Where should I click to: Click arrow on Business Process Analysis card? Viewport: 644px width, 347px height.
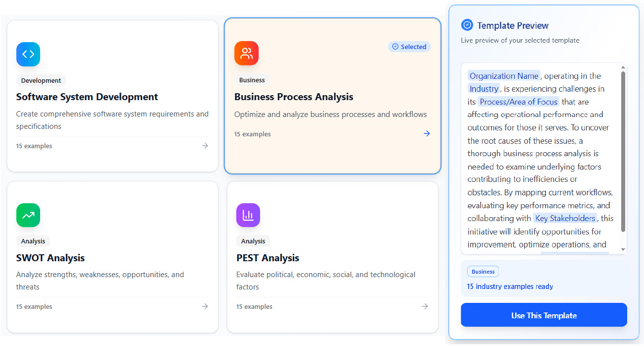pyautogui.click(x=427, y=134)
